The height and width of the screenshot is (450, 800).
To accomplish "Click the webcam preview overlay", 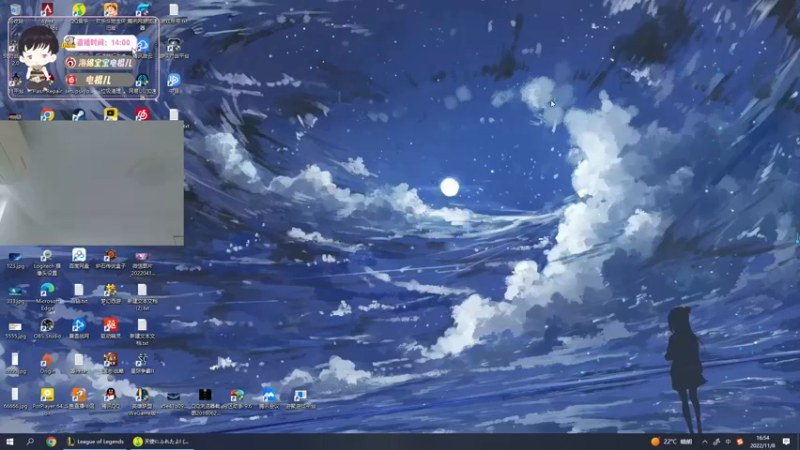I will pos(92,183).
